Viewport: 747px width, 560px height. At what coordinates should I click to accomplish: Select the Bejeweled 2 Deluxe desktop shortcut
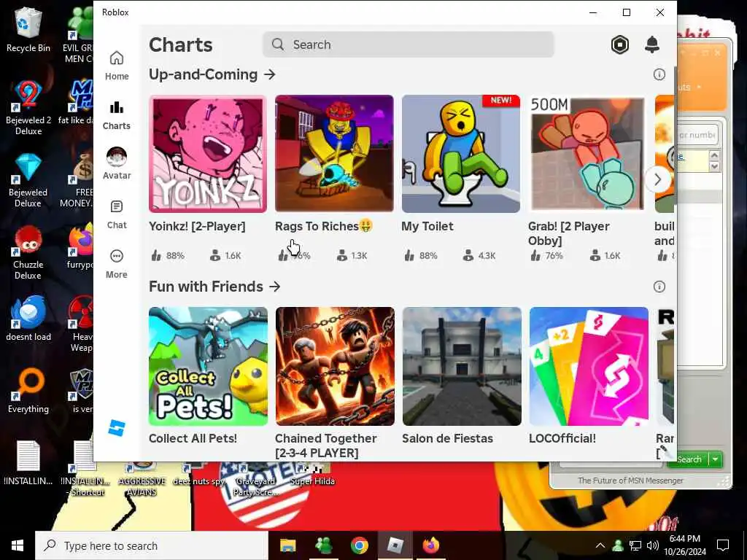pyautogui.click(x=28, y=108)
